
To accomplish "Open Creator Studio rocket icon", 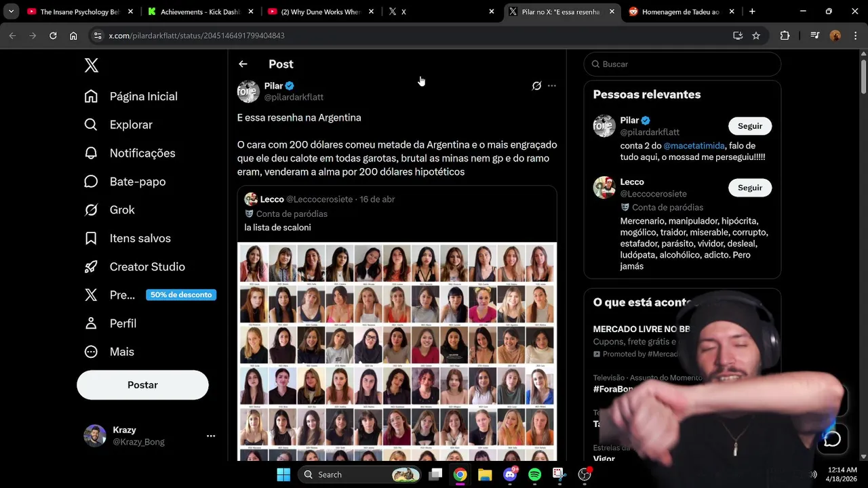I will click(91, 267).
